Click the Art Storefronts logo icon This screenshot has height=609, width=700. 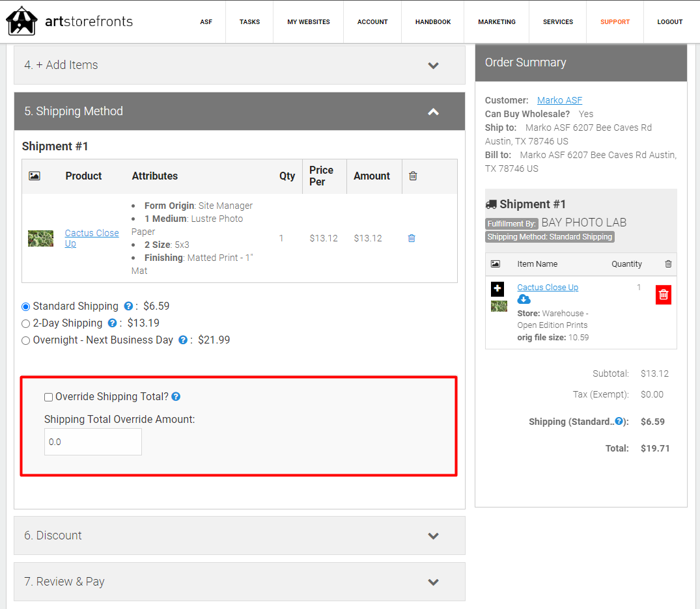21,21
